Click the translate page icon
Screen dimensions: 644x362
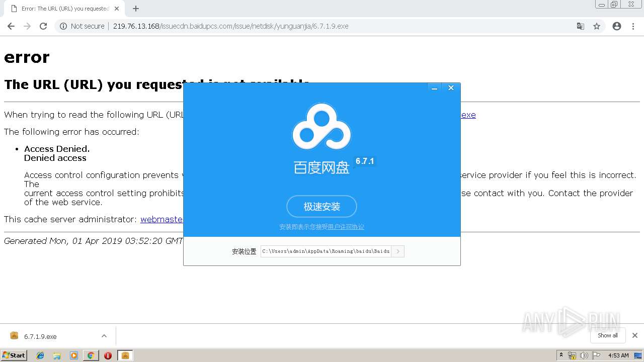click(x=581, y=26)
